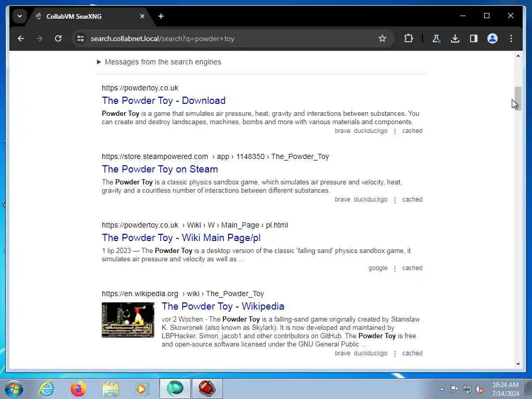Show hidden system tray icons
The image size is (532, 399).
[x=442, y=389]
